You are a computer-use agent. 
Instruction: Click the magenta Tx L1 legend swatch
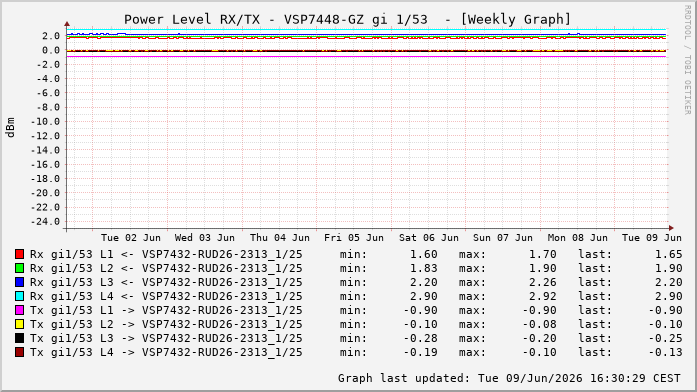click(x=19, y=310)
